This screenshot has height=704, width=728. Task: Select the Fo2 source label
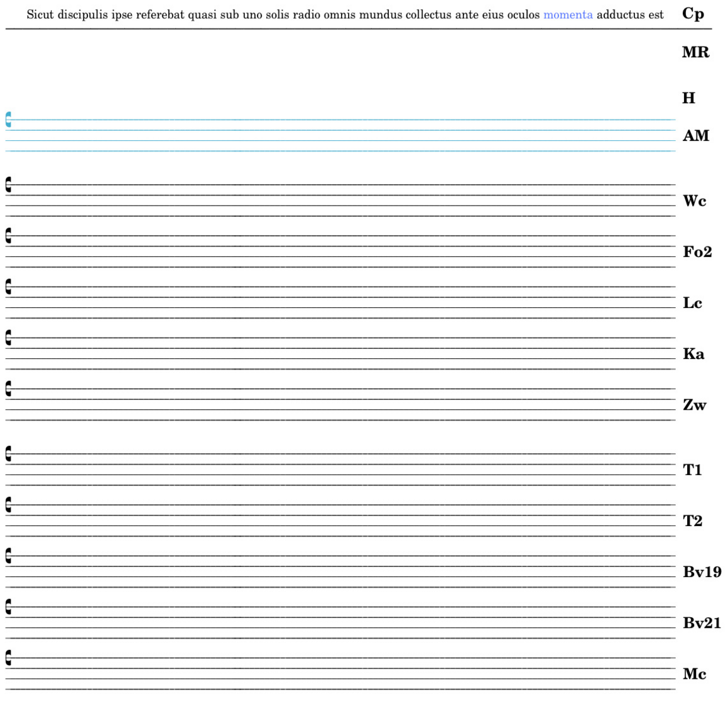pos(697,252)
